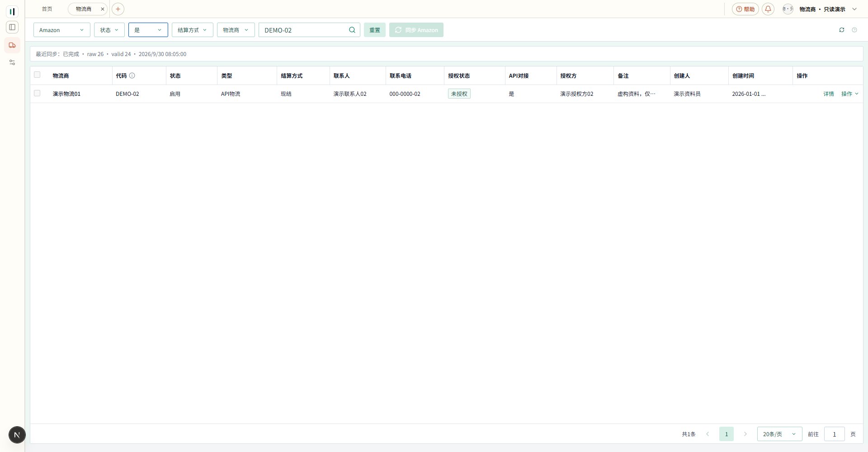Image resolution: width=868 pixels, height=452 pixels.
Task: Click the page jump input next to 前往
Action: 835,434
